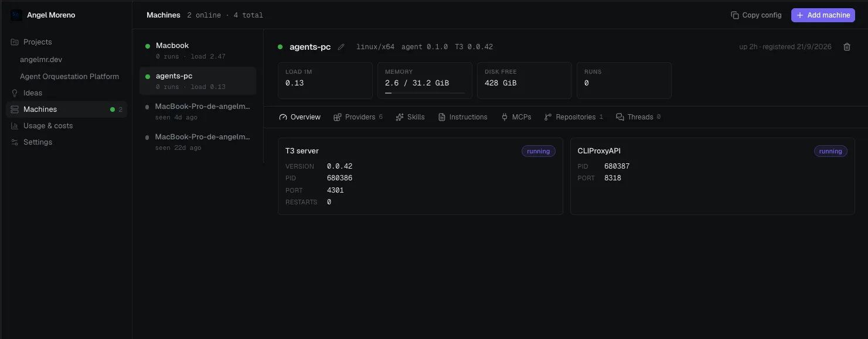The height and width of the screenshot is (339, 868).
Task: Switch to the Providers tab
Action: coord(358,117)
